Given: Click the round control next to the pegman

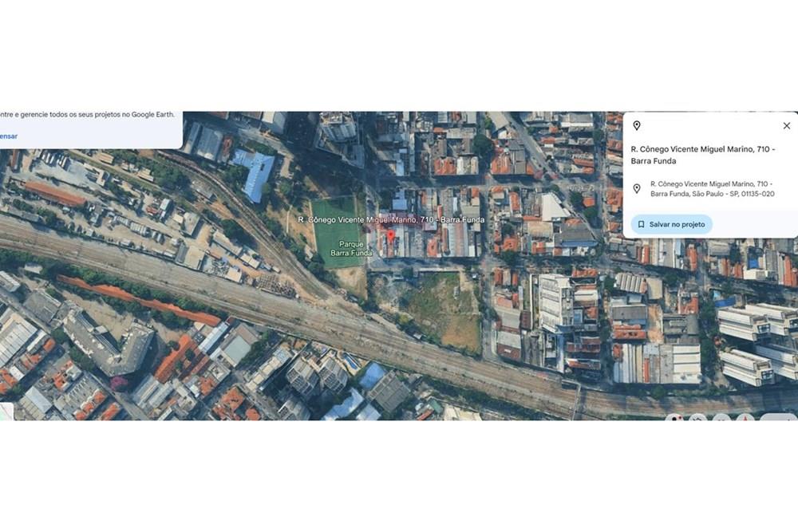Looking at the screenshot, I should click(x=699, y=418).
